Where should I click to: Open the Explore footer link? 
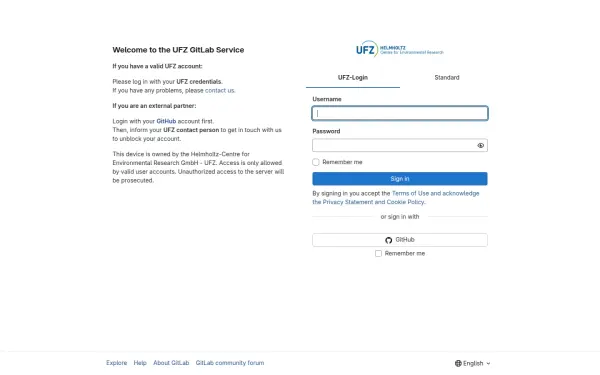pos(117,363)
